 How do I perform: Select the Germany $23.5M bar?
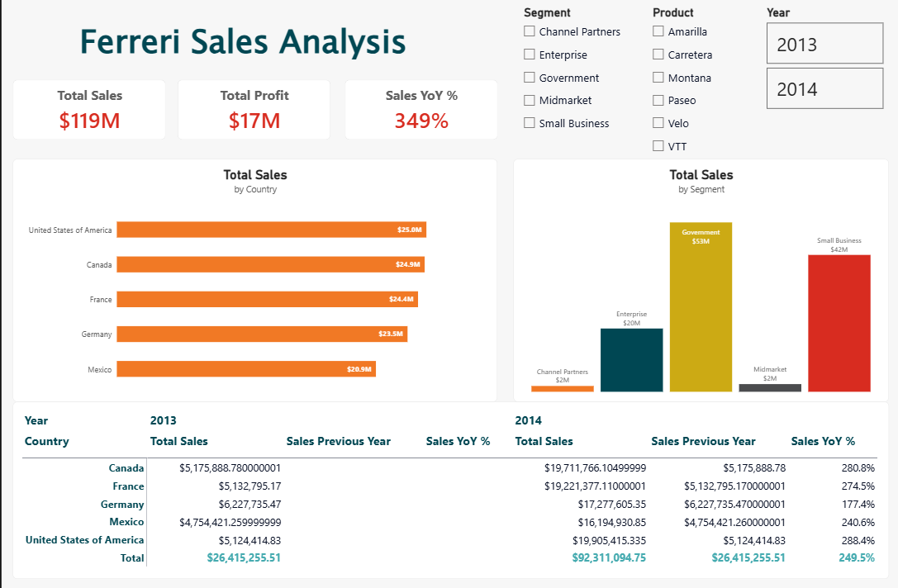(262, 334)
